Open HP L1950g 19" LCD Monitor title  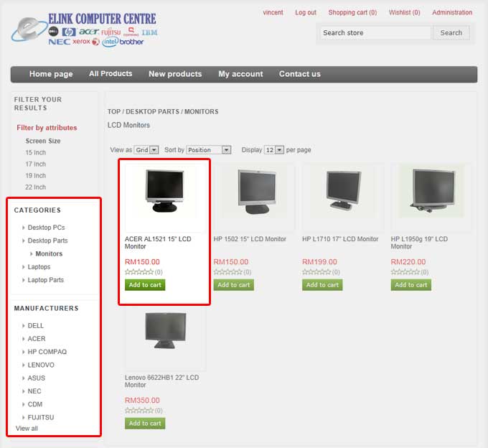[419, 243]
